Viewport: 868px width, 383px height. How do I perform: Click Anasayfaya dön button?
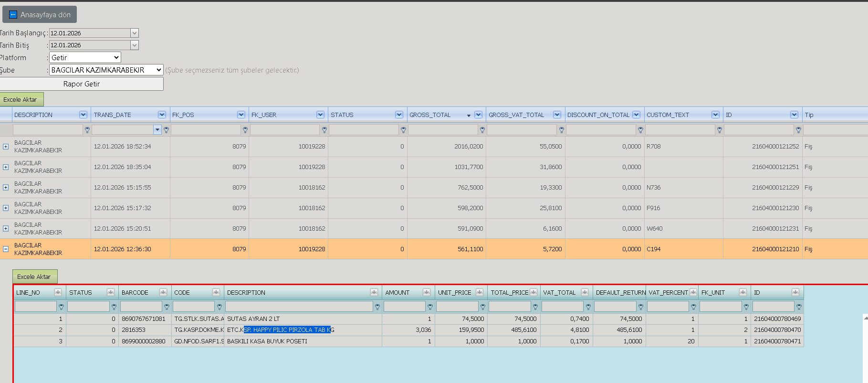coord(40,14)
